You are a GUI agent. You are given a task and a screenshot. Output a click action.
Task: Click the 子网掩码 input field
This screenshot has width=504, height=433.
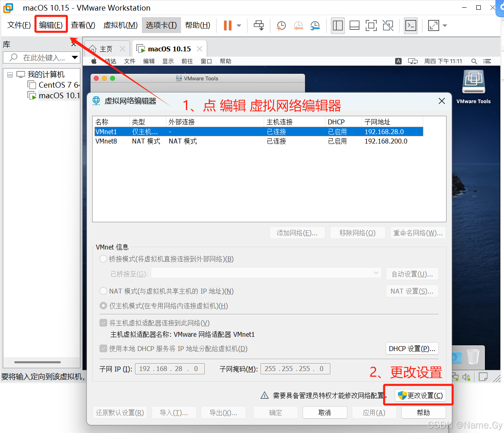tap(295, 369)
